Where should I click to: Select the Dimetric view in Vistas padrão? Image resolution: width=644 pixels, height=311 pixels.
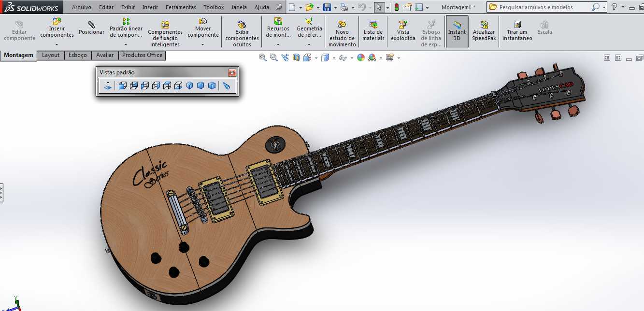(x=212, y=85)
